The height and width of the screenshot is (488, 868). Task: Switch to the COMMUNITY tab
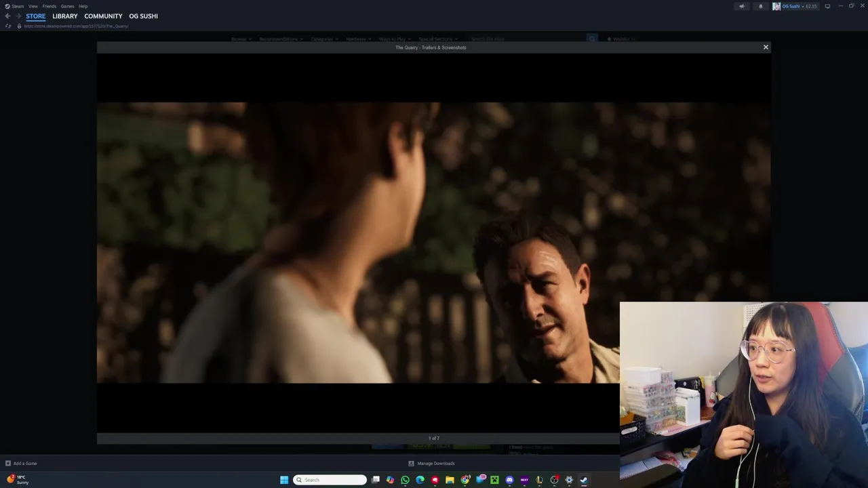[x=103, y=16]
